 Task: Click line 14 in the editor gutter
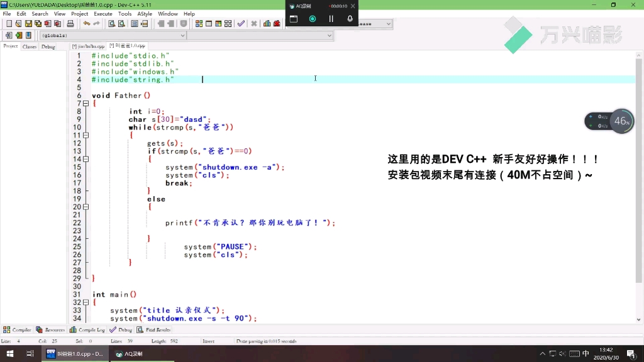coord(77,158)
